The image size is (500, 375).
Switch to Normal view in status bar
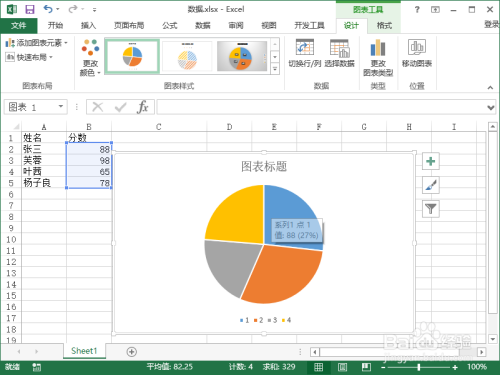pos(319,367)
